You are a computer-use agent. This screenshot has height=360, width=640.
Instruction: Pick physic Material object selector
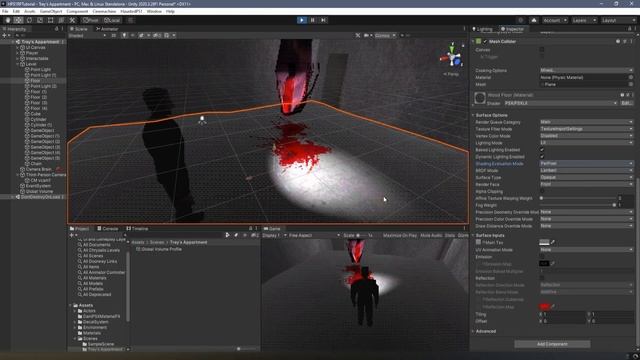[x=631, y=77]
